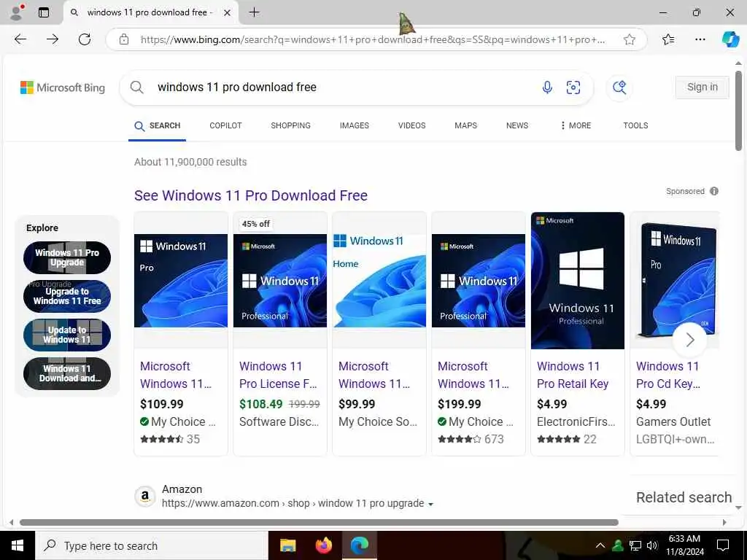Image resolution: width=747 pixels, height=560 pixels.
Task: Open Windows 11 Pro Cd Key listing
Action: (x=668, y=375)
